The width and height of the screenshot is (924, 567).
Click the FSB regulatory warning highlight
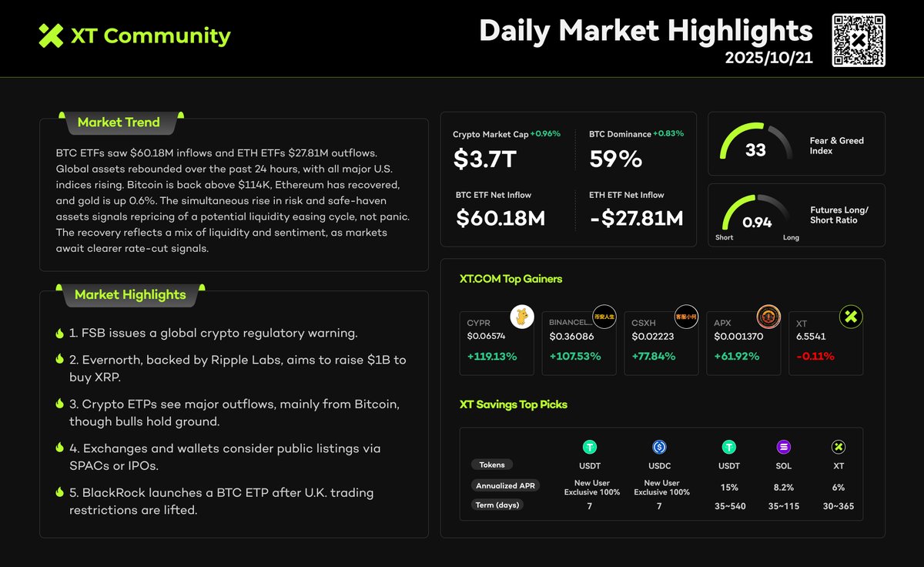pos(213,334)
